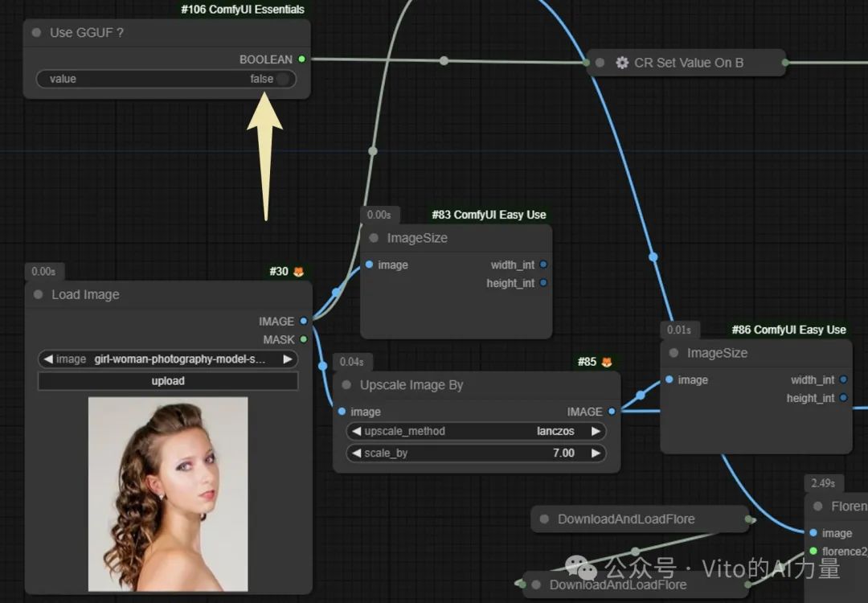Click the scale_by value showing 7.00
This screenshot has height=603, width=868.
tap(563, 453)
